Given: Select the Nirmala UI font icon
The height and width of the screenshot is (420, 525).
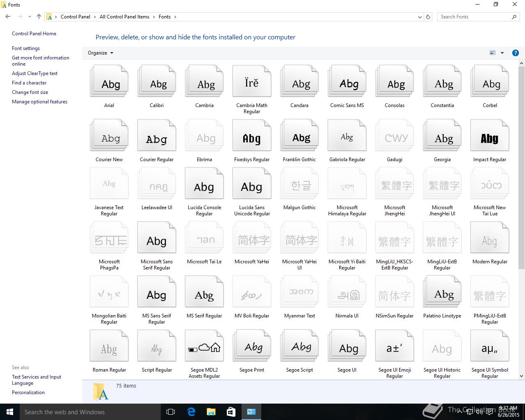Looking at the screenshot, I should (347, 292).
